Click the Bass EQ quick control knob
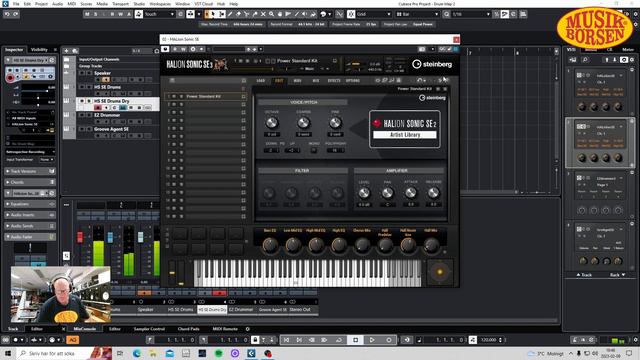Viewport: 640px width, 360px height. 270,245
